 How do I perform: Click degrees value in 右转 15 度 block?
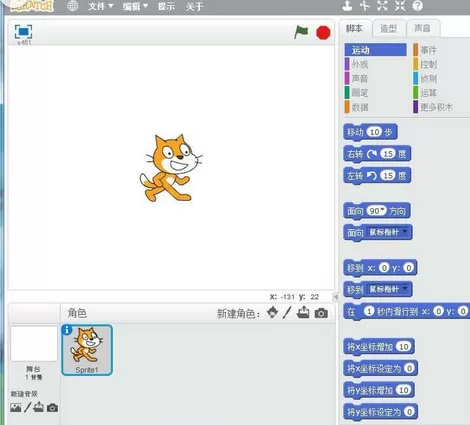388,154
